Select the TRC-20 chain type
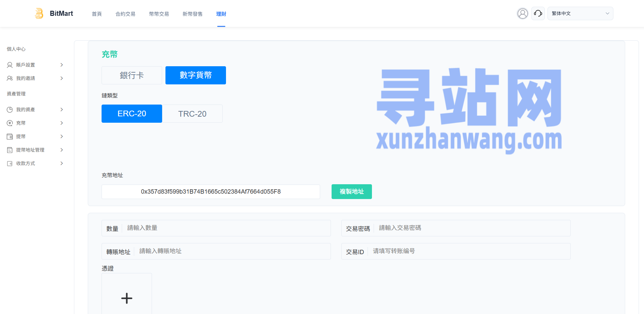The width and height of the screenshot is (644, 314). 192,114
